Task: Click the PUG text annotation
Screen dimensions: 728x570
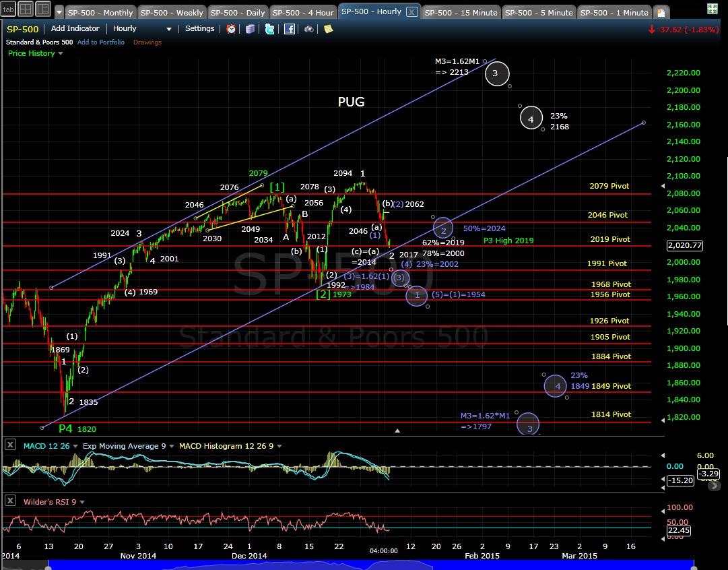Action: (x=351, y=102)
